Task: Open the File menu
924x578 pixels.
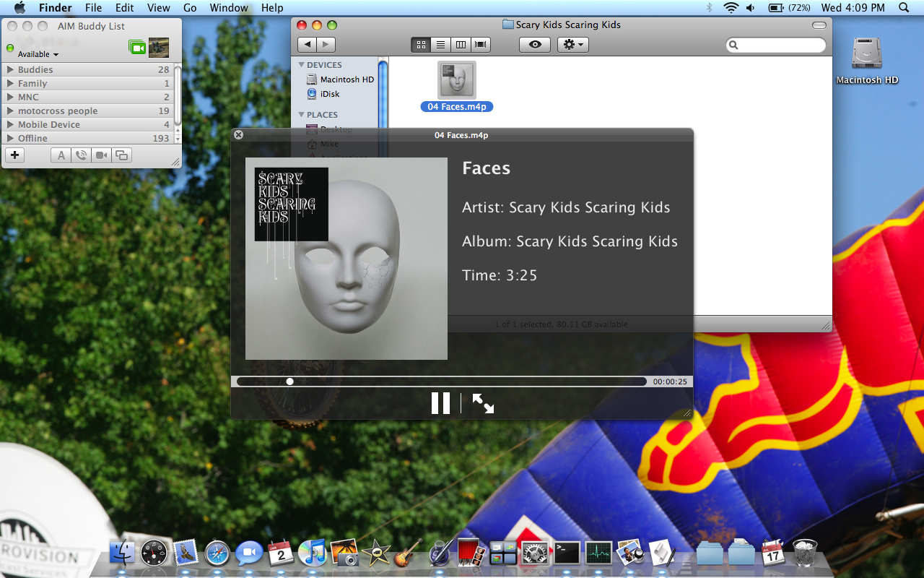Action: point(93,8)
